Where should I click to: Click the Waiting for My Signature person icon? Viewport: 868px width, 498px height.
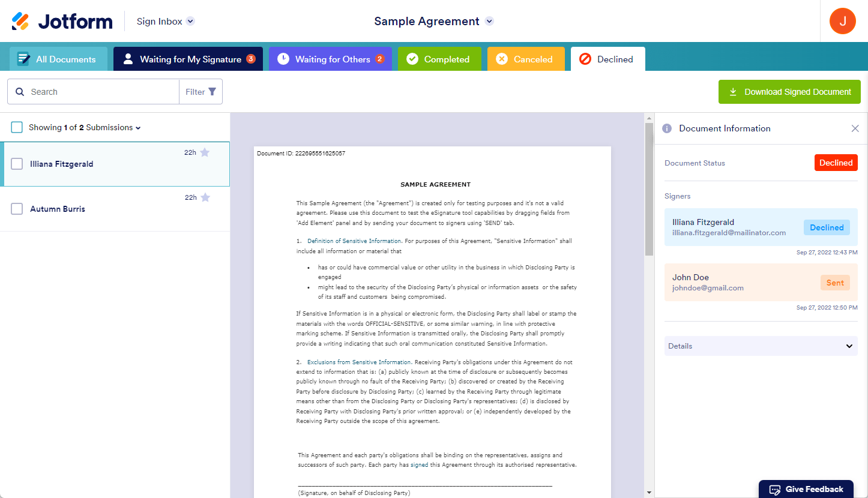pyautogui.click(x=128, y=59)
